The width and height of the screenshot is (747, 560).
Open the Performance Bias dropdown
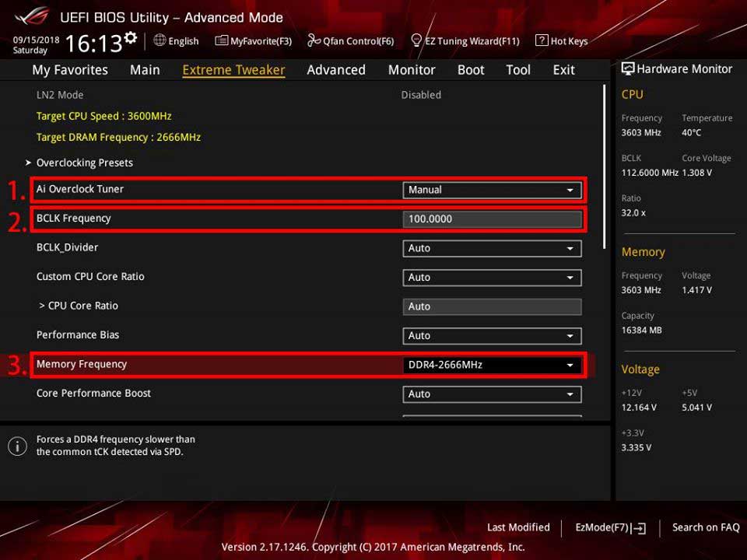pyautogui.click(x=492, y=336)
